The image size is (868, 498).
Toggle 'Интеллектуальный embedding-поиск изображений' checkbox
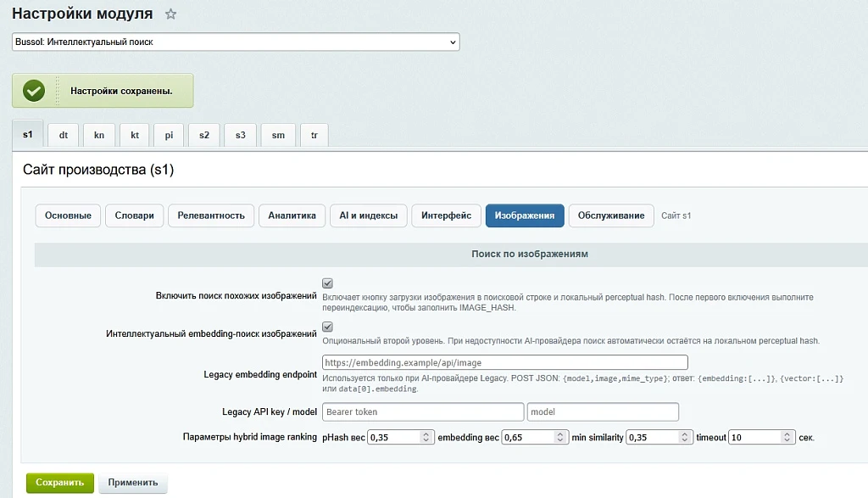[328, 327]
